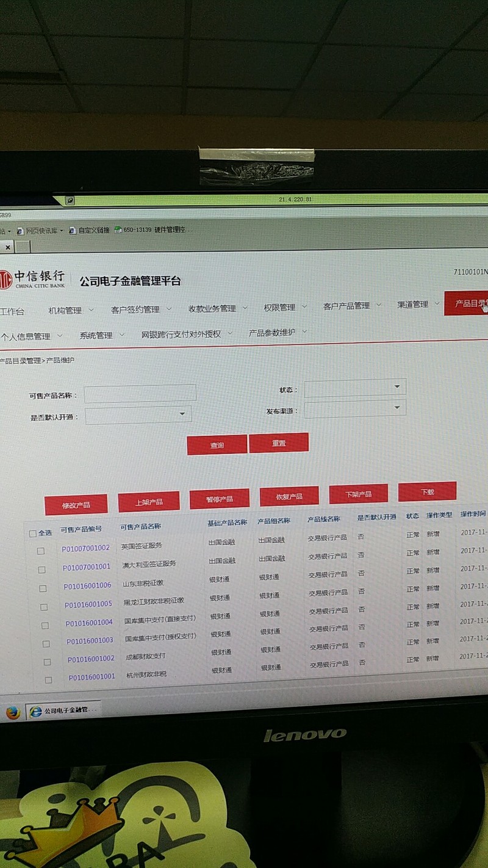Click the 下架产品 button
488x868 pixels.
point(358,494)
